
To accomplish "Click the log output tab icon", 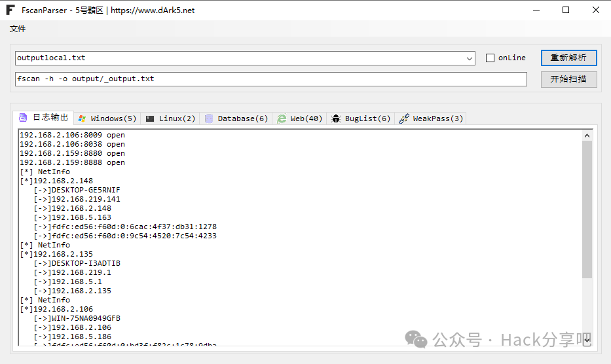I will tap(23, 118).
